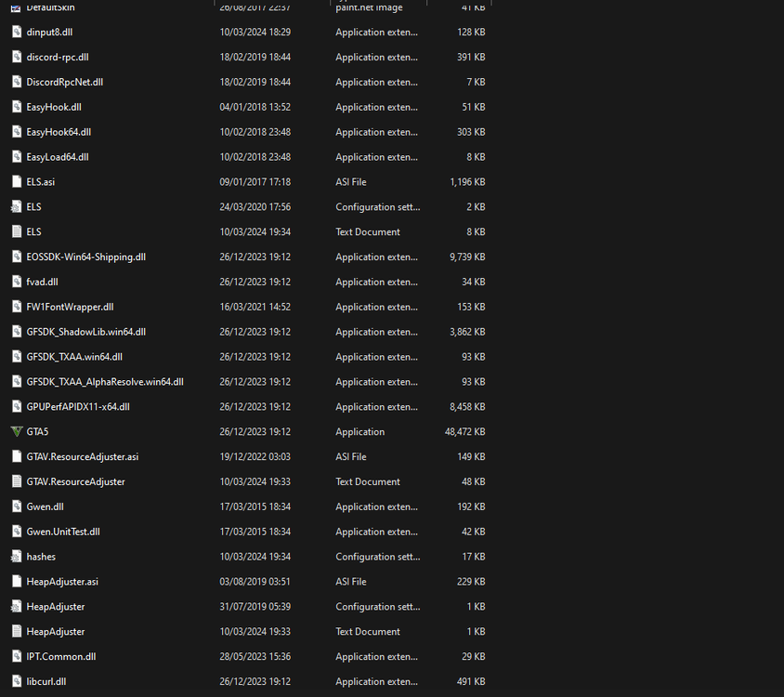Click the green GTA5 application icon
This screenshot has height=697, width=784.
point(16,431)
